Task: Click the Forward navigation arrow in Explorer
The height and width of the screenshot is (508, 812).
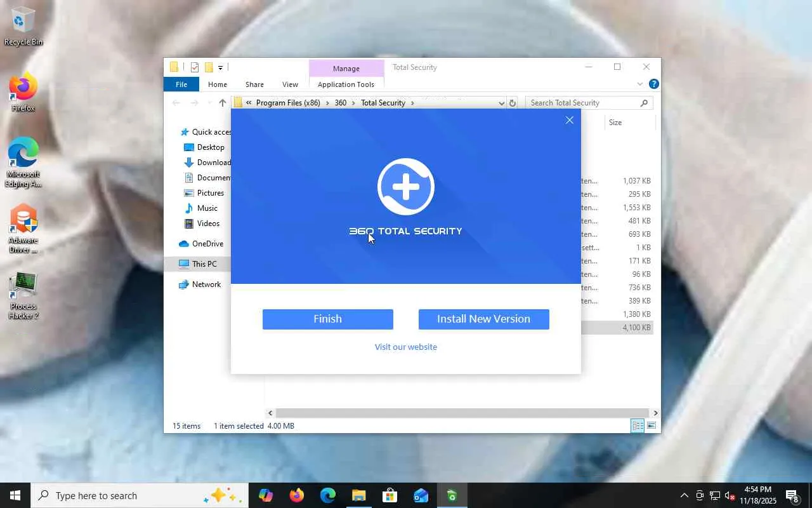Action: (x=195, y=103)
